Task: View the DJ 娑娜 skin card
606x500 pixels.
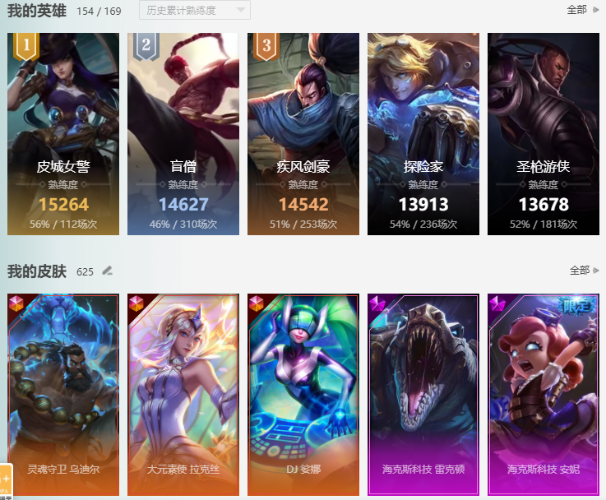Action: click(303, 395)
